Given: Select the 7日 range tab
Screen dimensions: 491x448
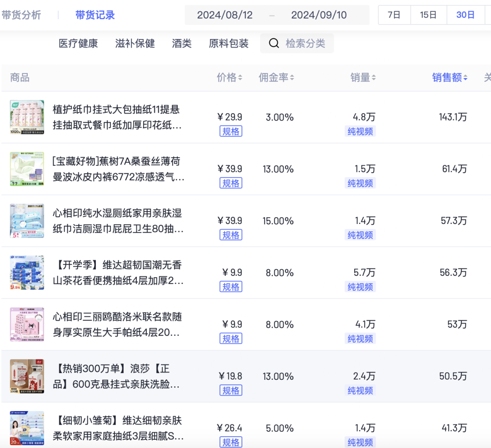Looking at the screenshot, I should [x=394, y=15].
